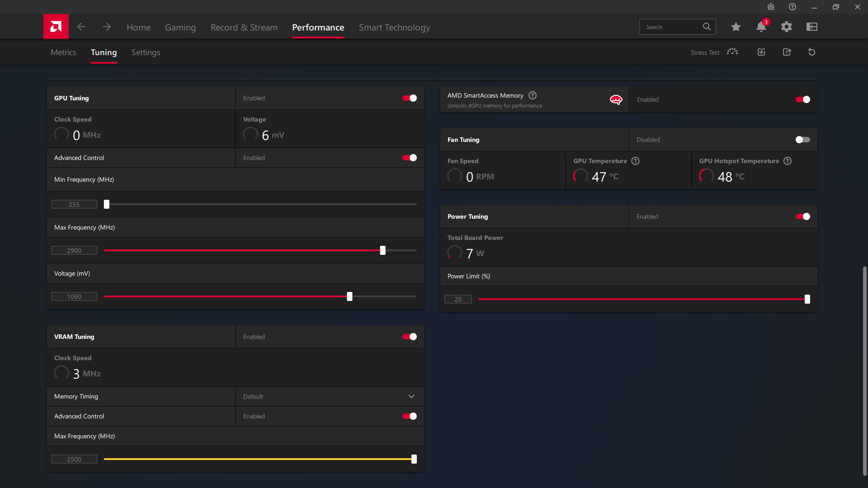Click the Power Limit slider handle
868x488 pixels.
tap(807, 299)
